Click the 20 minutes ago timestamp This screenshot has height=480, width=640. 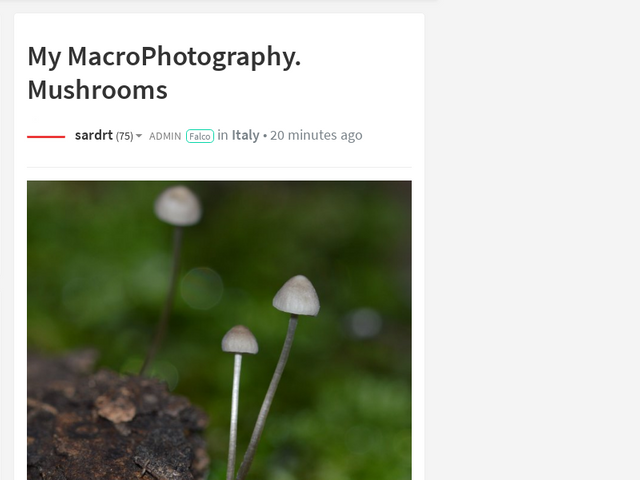click(x=316, y=135)
